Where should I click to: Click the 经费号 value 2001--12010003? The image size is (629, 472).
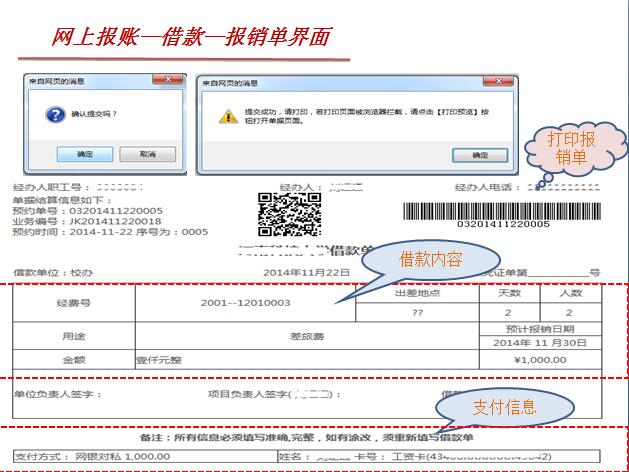pyautogui.click(x=245, y=302)
